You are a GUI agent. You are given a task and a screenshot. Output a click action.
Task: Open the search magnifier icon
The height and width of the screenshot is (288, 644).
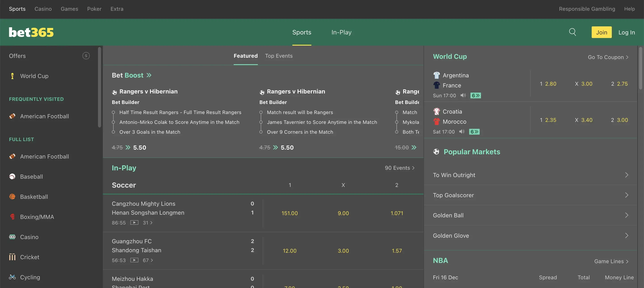[572, 32]
